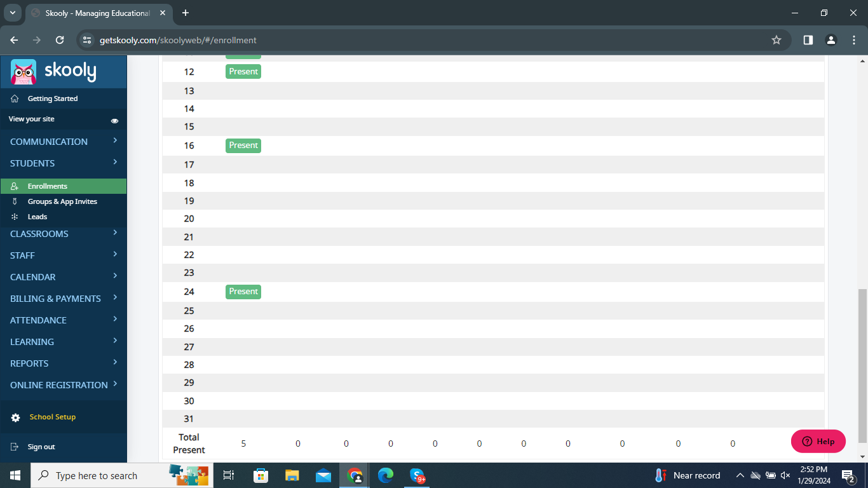Click the Skooly browser tab
The height and width of the screenshot is (488, 868).
pos(99,13)
